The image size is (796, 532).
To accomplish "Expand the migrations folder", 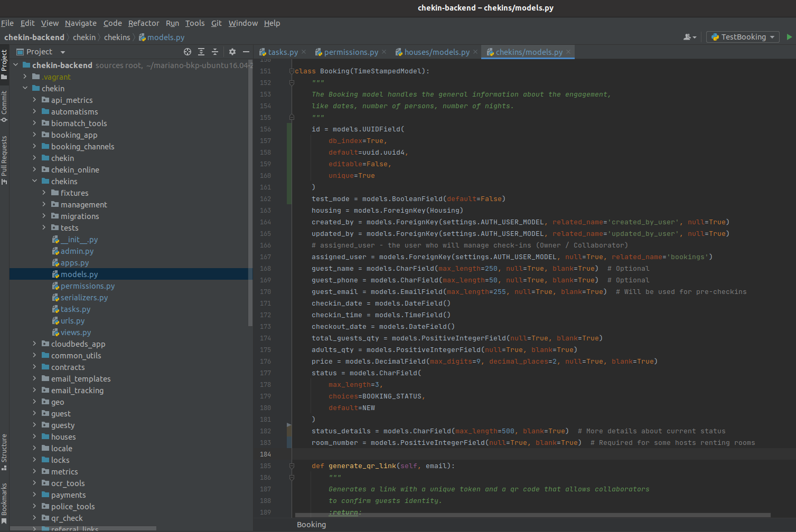I will point(44,216).
